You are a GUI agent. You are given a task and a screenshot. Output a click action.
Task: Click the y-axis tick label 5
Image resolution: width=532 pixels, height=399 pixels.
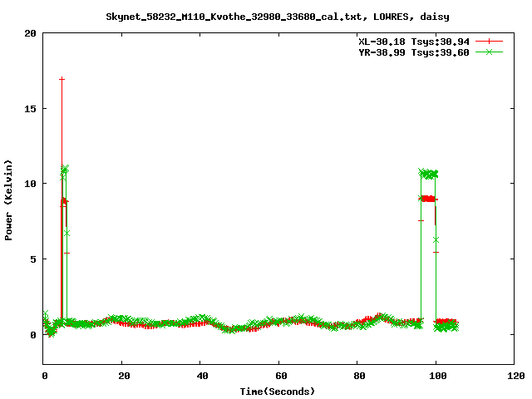33,259
